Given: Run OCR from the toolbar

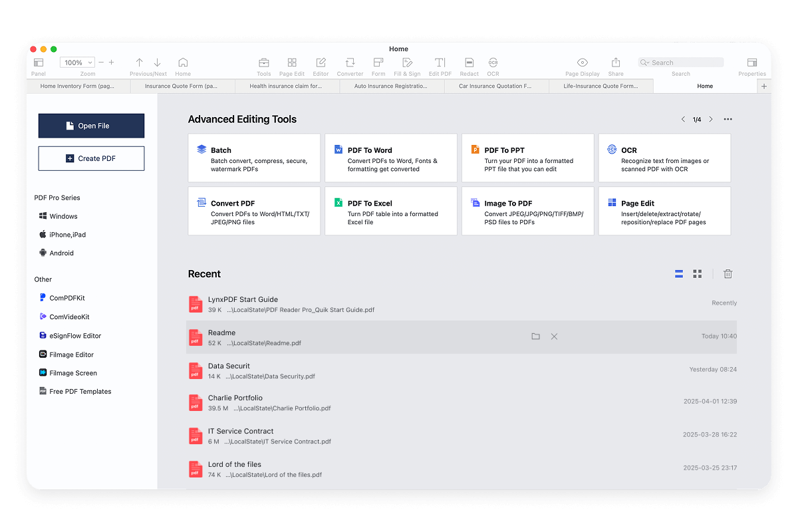Looking at the screenshot, I should pyautogui.click(x=493, y=63).
